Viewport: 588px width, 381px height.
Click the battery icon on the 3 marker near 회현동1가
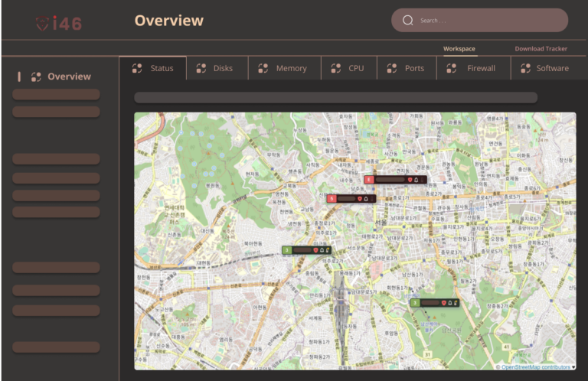456,303
